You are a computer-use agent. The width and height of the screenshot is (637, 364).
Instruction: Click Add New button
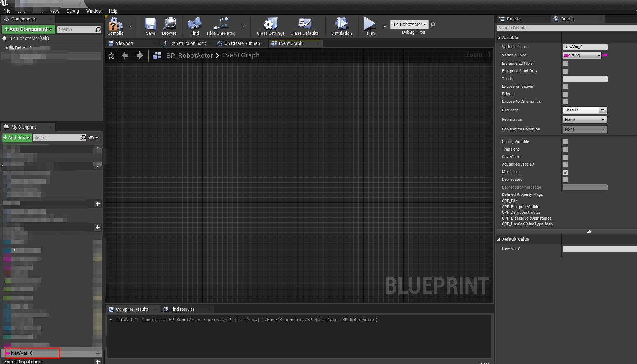tap(17, 138)
